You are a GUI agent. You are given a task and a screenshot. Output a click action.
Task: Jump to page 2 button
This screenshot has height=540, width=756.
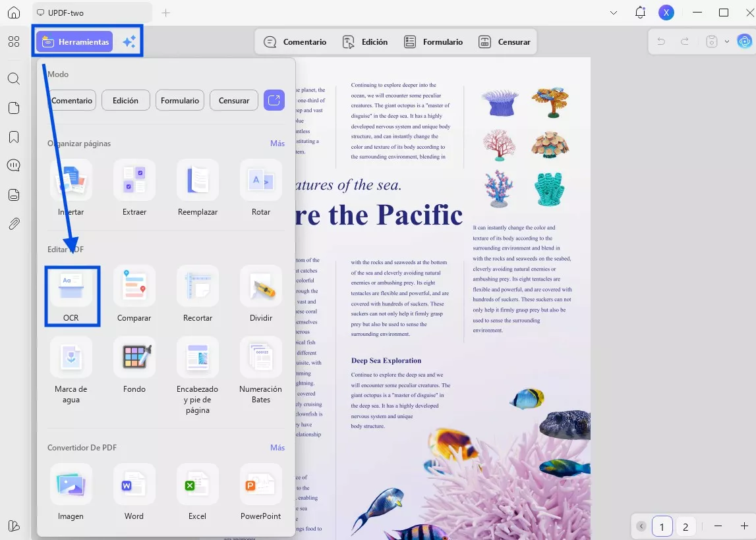[x=685, y=527]
